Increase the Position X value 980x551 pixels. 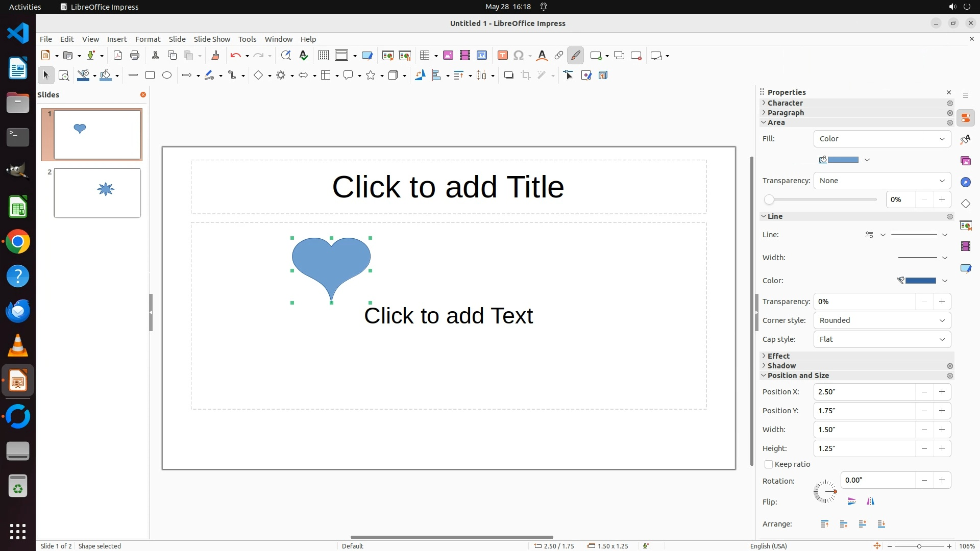(x=942, y=392)
